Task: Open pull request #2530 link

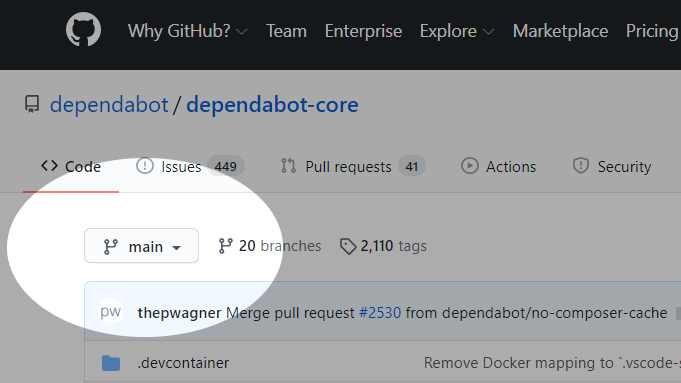Action: 380,313
